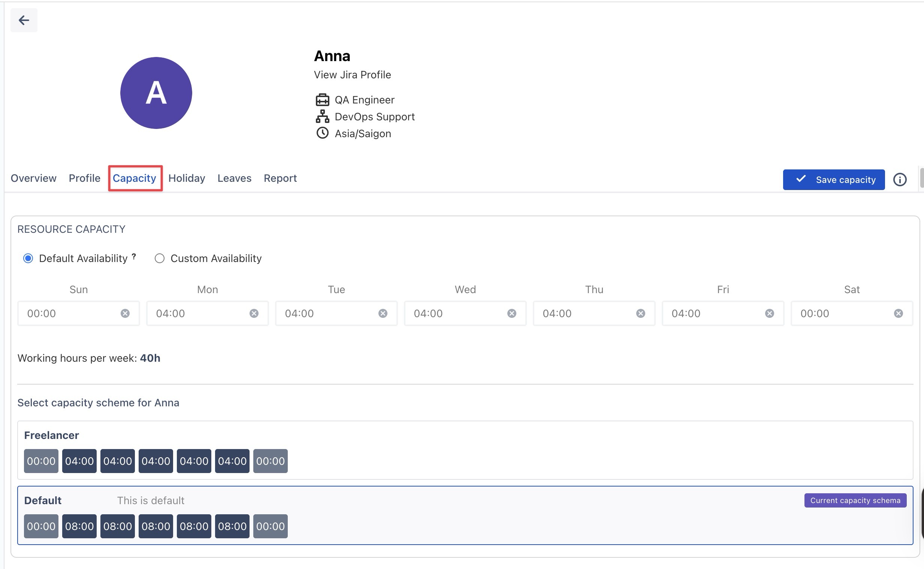Select Custom Availability radio button

(160, 258)
